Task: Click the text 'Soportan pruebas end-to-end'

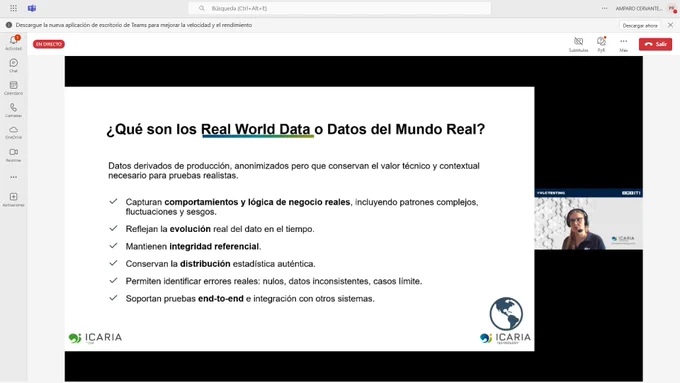Action: tap(185, 299)
